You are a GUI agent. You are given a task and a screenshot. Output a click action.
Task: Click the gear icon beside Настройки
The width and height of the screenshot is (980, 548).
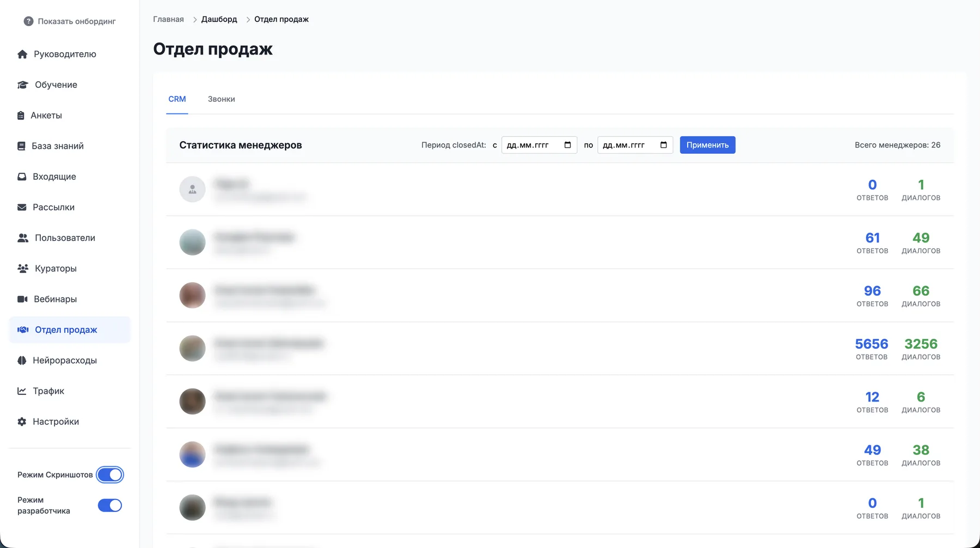(22, 422)
